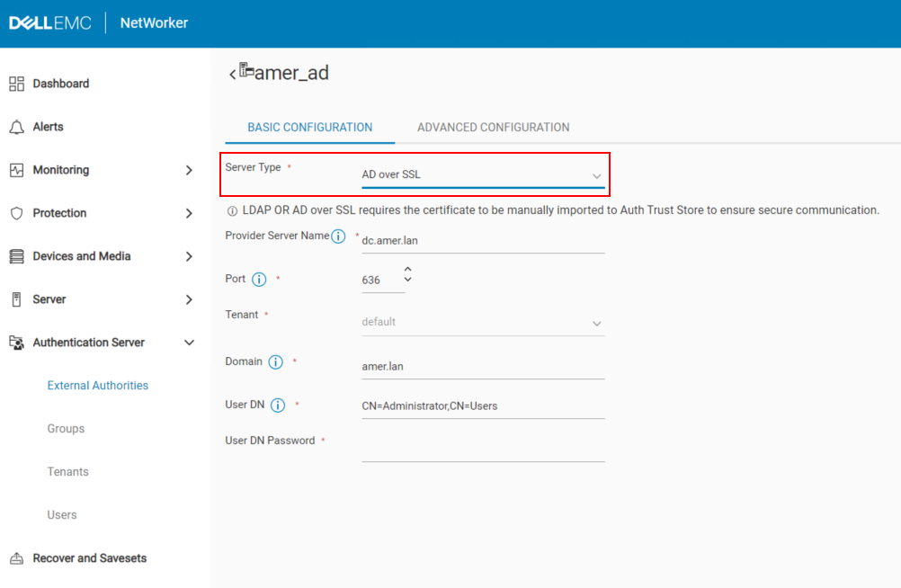Click the info icon next to User DN
The image size is (901, 588).
pos(278,405)
